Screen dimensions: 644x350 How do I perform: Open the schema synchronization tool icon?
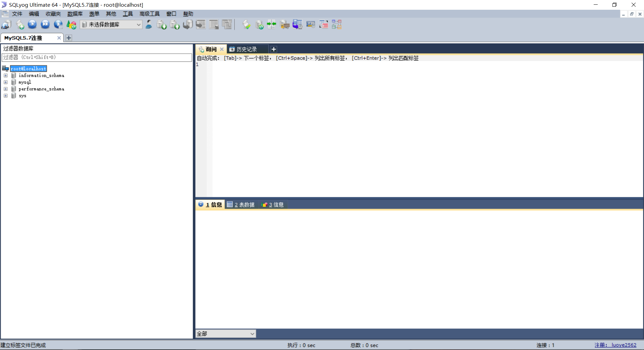point(259,25)
